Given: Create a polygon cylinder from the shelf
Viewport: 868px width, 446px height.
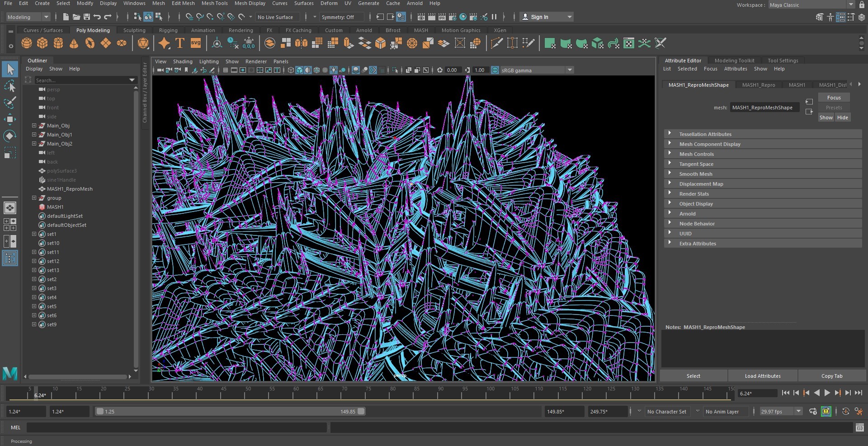Looking at the screenshot, I should 58,43.
